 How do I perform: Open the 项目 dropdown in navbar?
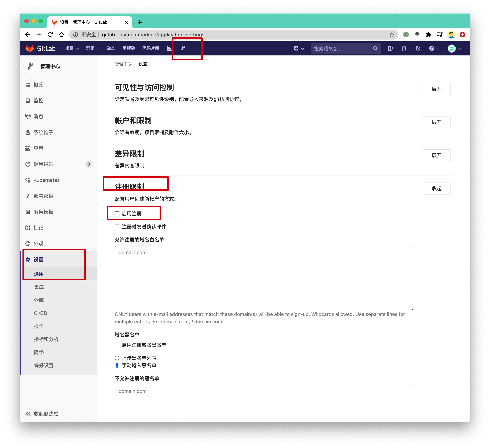coord(72,48)
